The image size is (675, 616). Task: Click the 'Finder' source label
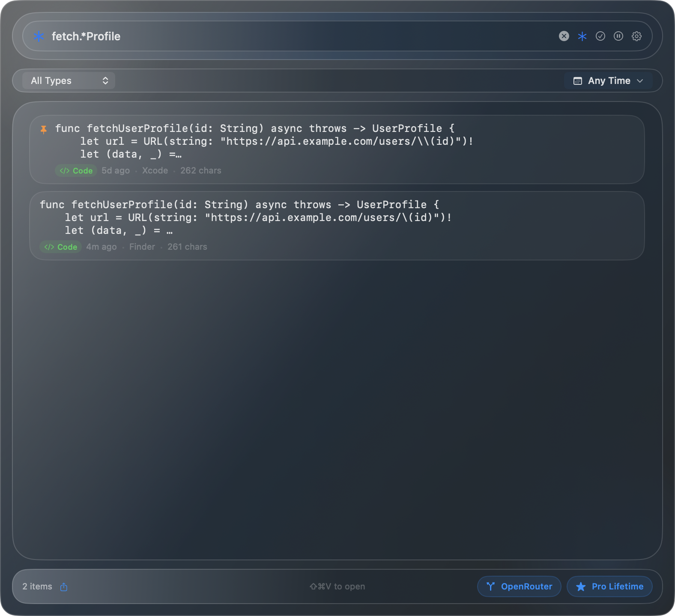point(142,247)
